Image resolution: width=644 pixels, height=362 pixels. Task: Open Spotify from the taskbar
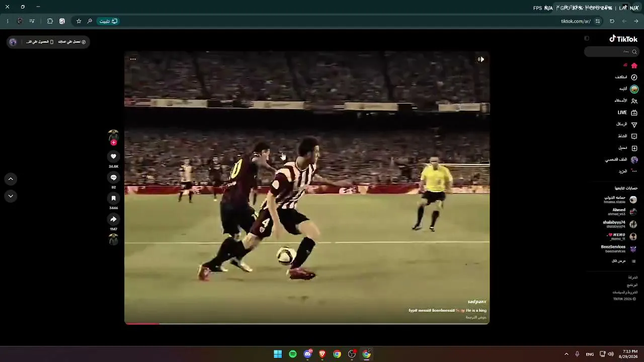coord(293,354)
